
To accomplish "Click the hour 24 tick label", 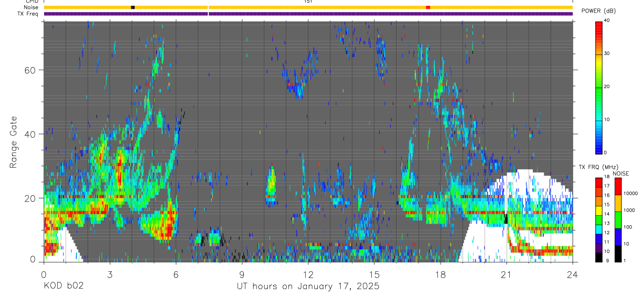I will click(573, 274).
